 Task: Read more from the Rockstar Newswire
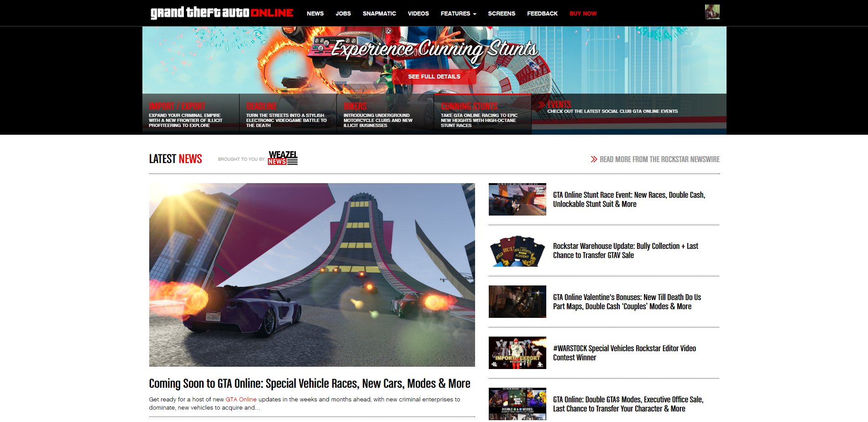pyautogui.click(x=659, y=159)
